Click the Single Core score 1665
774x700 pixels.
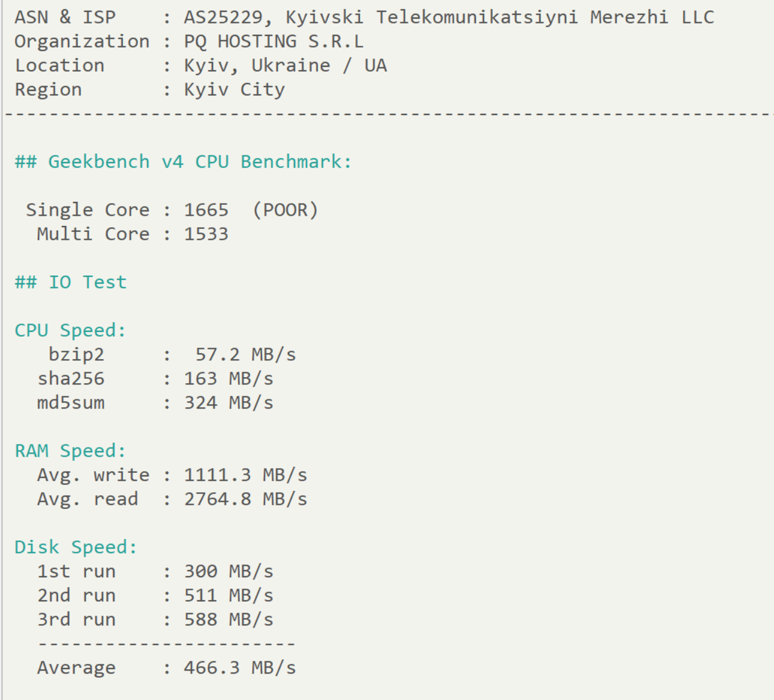click(206, 210)
